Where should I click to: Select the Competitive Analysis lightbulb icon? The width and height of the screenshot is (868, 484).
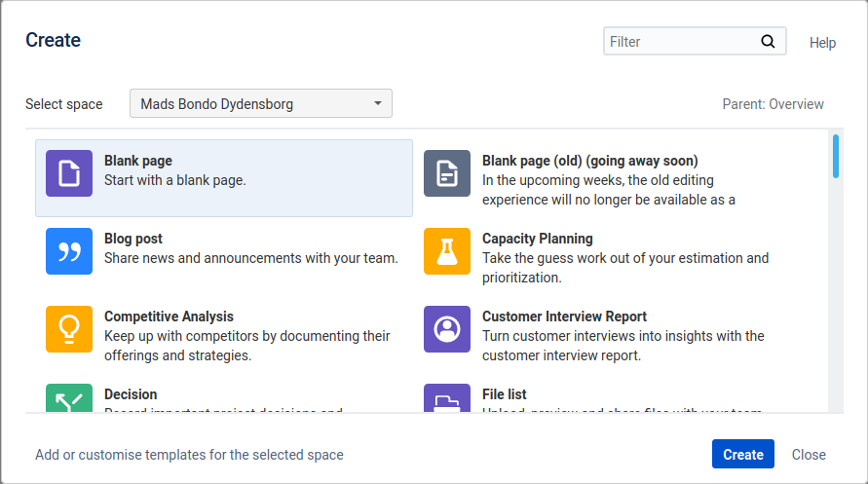pyautogui.click(x=69, y=329)
